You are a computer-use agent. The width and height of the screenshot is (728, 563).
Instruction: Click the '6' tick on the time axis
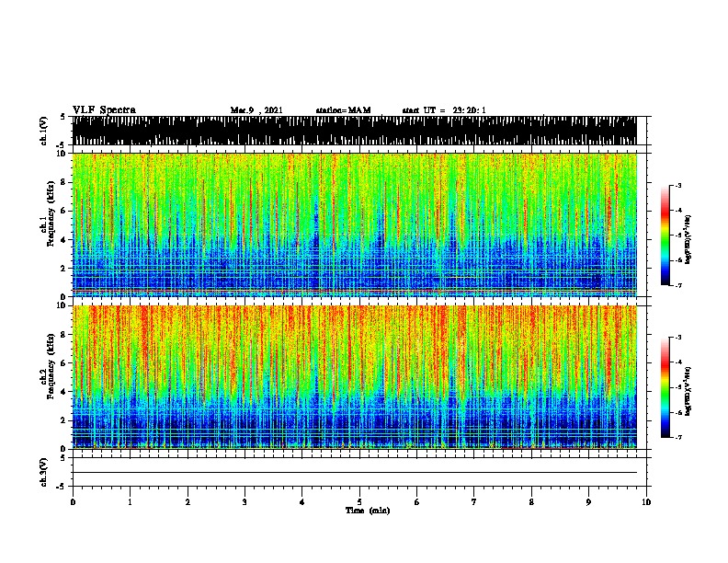[416, 502]
